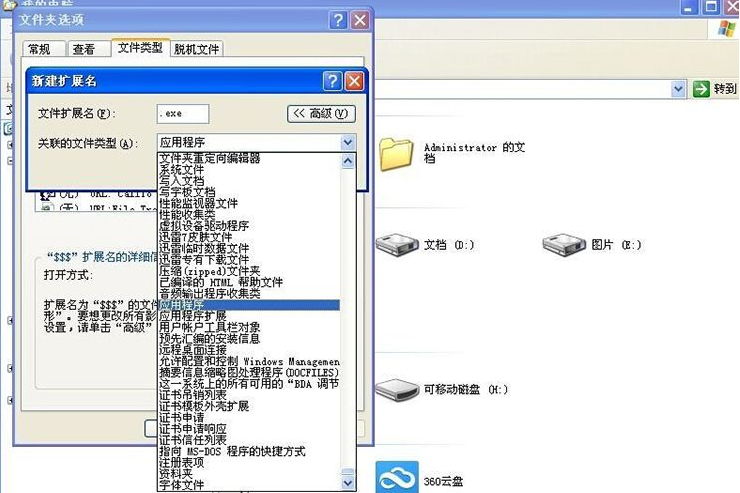740x493 pixels.
Task: Open the address bar dropdown arrow
Action: [679, 89]
